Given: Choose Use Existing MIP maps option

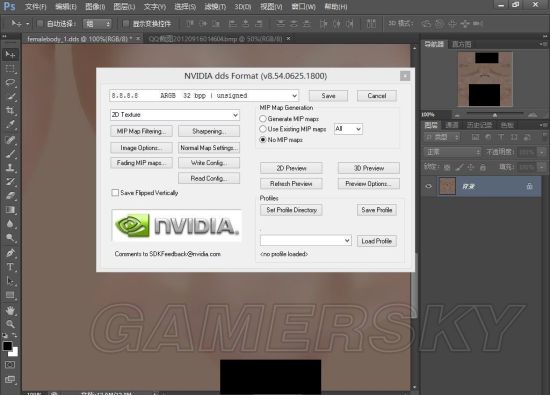Looking at the screenshot, I should (262, 129).
